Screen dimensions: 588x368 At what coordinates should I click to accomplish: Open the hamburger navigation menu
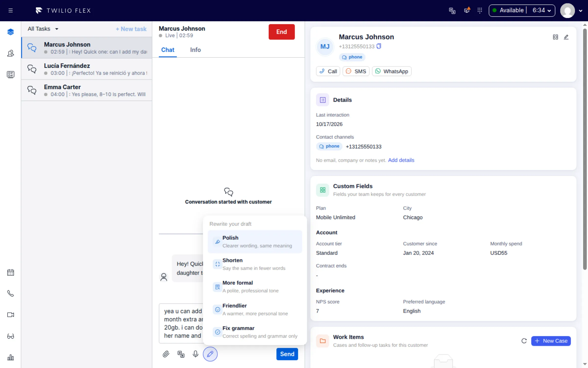(x=11, y=11)
